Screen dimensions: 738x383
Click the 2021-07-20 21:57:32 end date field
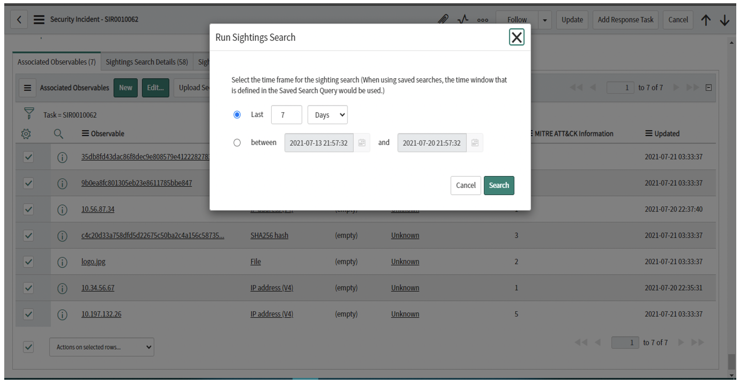pyautogui.click(x=432, y=143)
